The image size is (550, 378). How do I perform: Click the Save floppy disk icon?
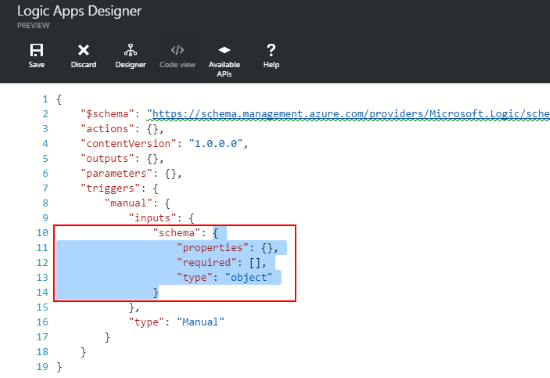click(36, 50)
